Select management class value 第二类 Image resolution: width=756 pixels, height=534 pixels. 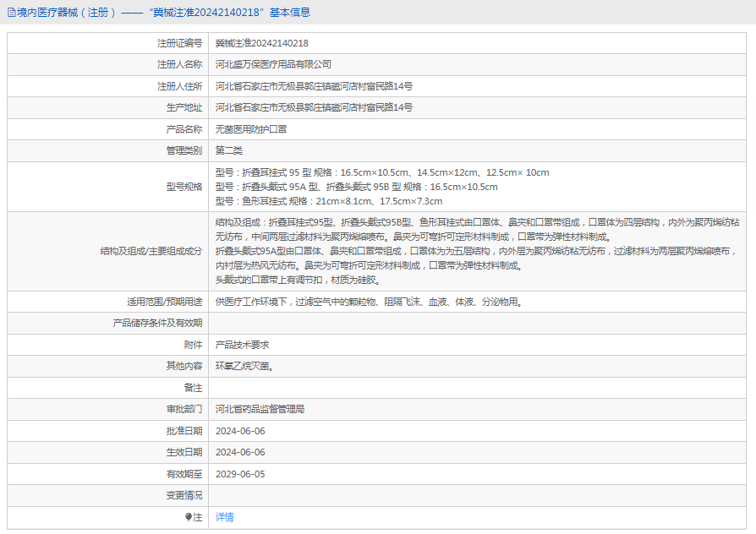click(x=229, y=150)
